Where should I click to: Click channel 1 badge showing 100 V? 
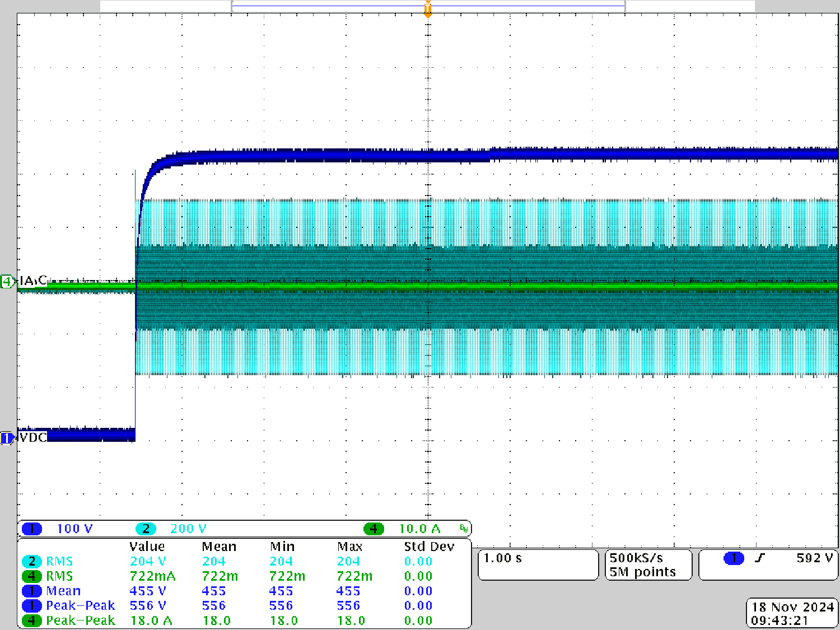click(x=32, y=529)
